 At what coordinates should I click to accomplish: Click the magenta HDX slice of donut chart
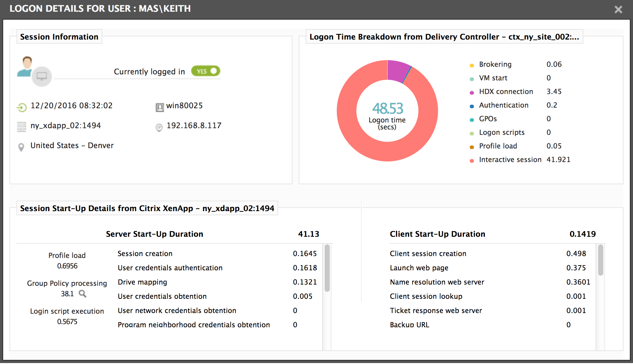coord(398,71)
